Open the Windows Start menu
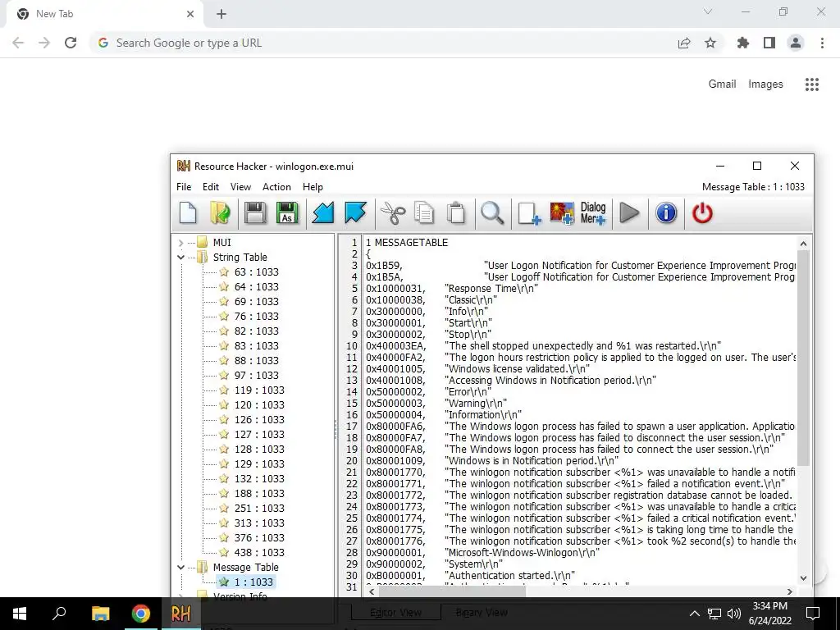This screenshot has height=630, width=840. (20, 614)
